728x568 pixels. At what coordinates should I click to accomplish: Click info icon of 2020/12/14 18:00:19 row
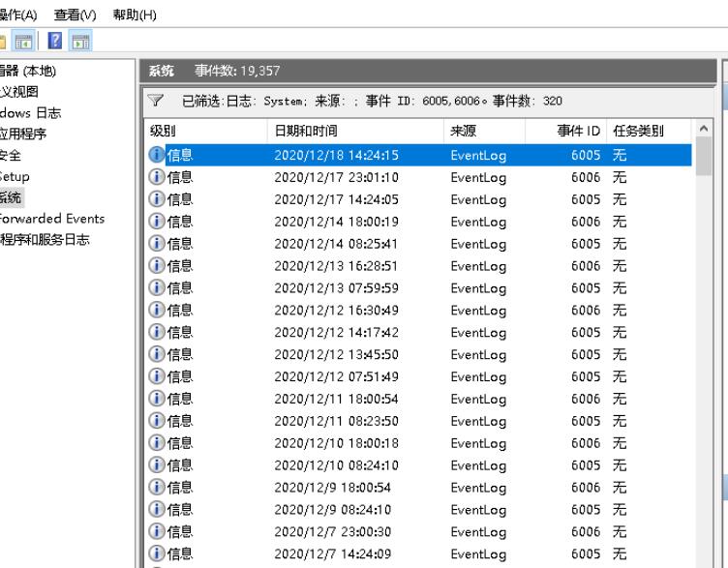tap(157, 221)
